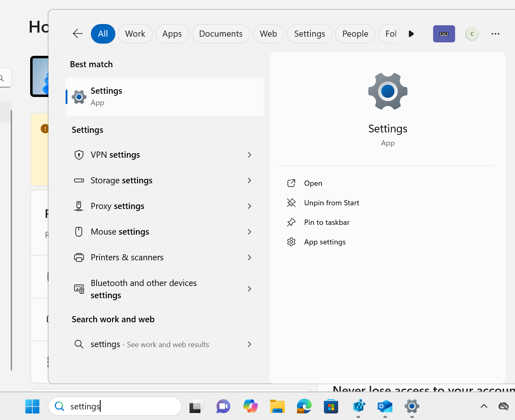Click the Mouse icon

pyautogui.click(x=79, y=232)
